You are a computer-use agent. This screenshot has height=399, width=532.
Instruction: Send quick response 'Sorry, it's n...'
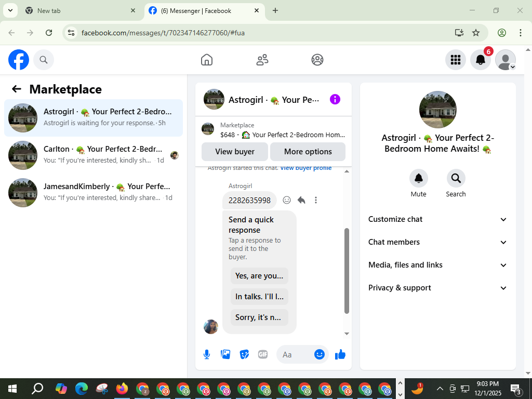pyautogui.click(x=259, y=317)
